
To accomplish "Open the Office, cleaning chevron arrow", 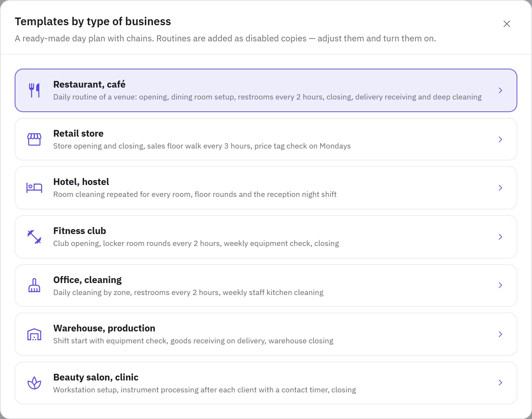I will 500,285.
